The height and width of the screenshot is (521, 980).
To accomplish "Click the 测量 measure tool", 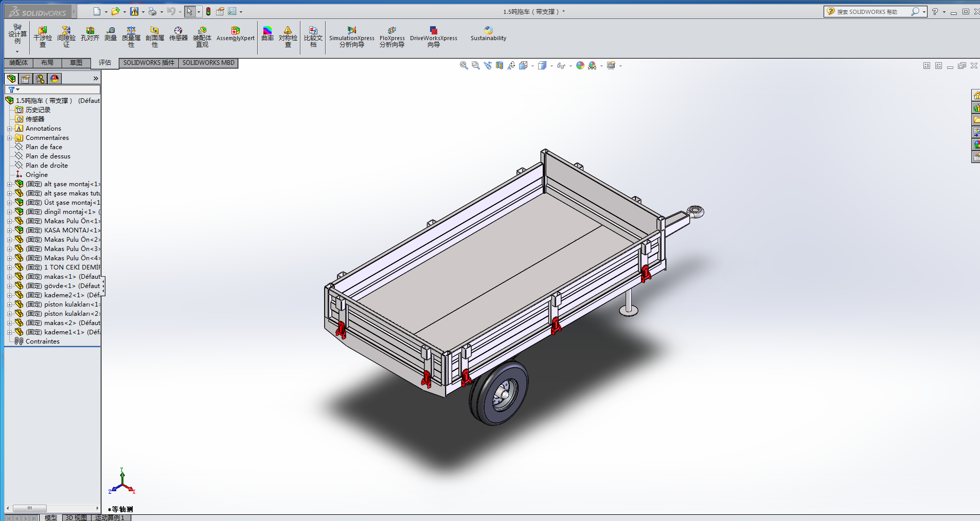I will pyautogui.click(x=111, y=34).
